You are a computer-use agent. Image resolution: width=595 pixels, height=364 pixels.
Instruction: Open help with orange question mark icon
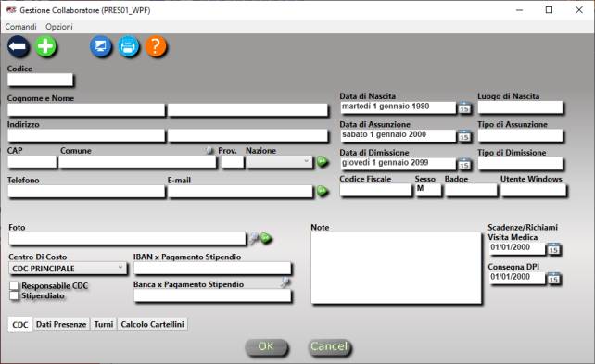(156, 46)
